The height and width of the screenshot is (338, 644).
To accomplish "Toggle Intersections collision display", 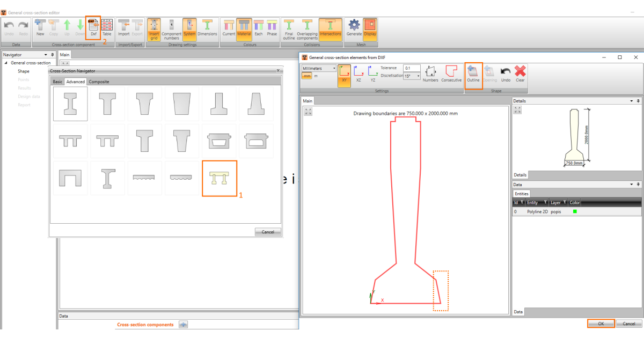I will point(330,27).
